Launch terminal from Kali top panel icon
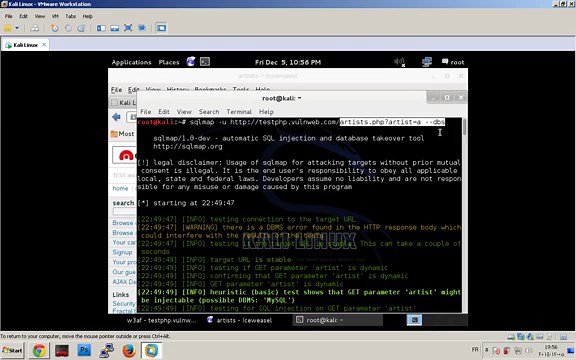 205,62
